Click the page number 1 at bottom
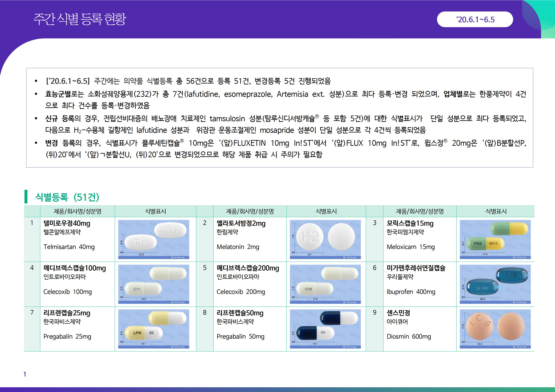 tap(25, 374)
